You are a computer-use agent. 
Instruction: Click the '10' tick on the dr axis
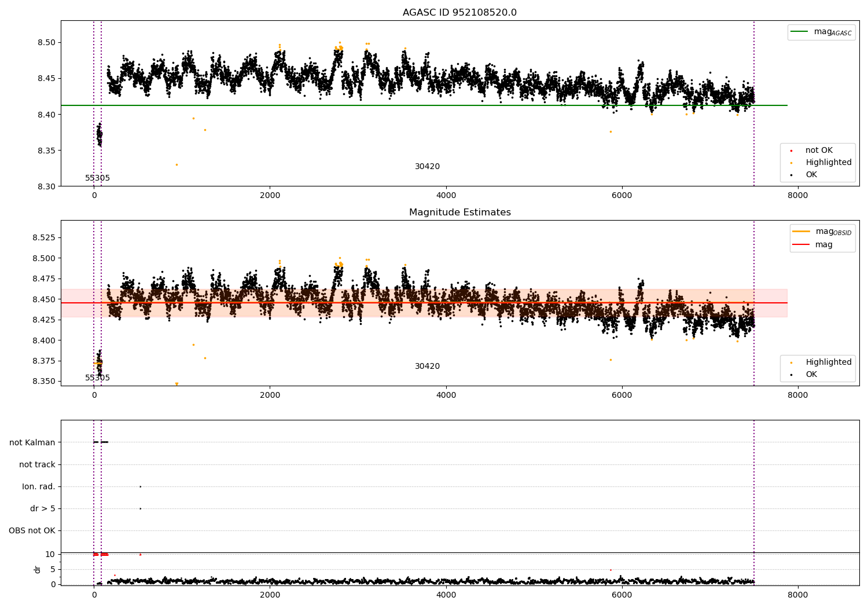50,554
